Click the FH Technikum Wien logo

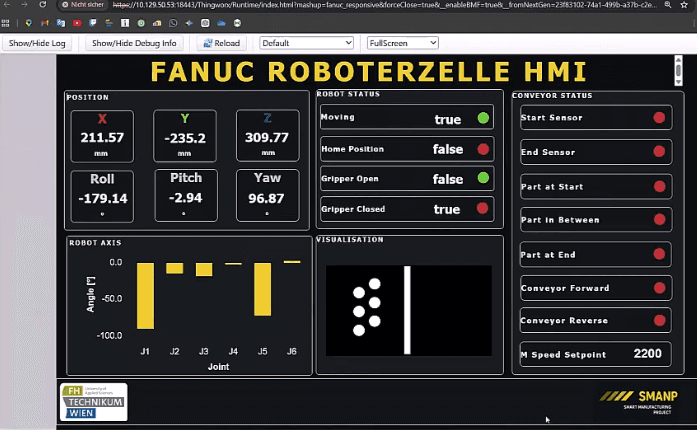94,402
